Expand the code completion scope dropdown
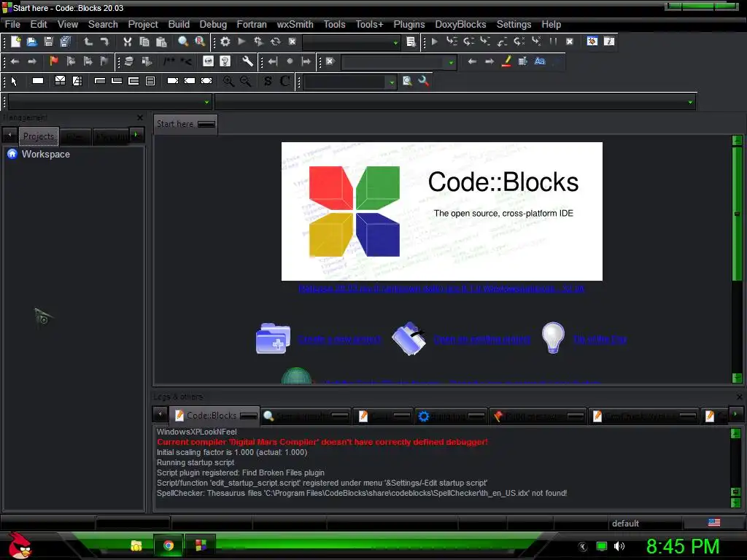This screenshot has width=747, height=560. (x=206, y=102)
